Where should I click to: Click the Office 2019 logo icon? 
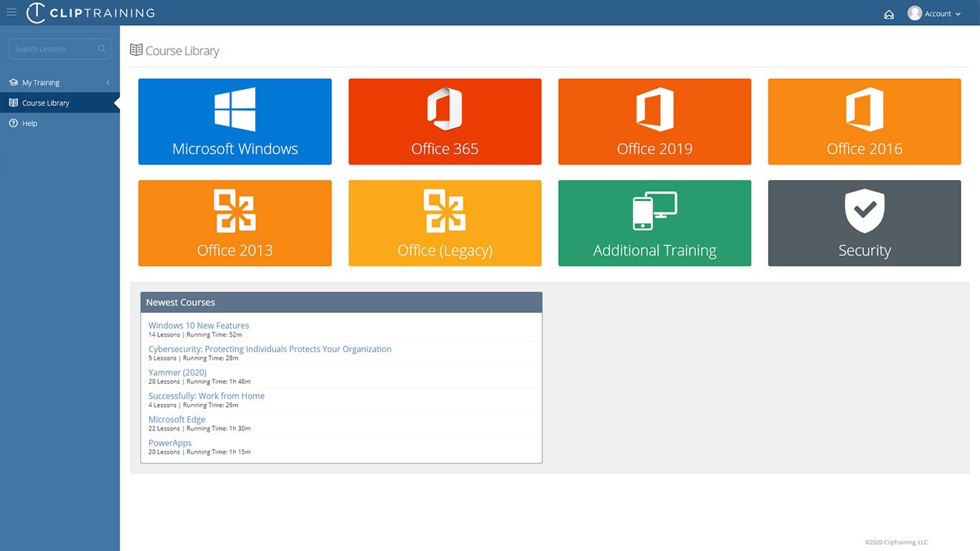point(655,109)
